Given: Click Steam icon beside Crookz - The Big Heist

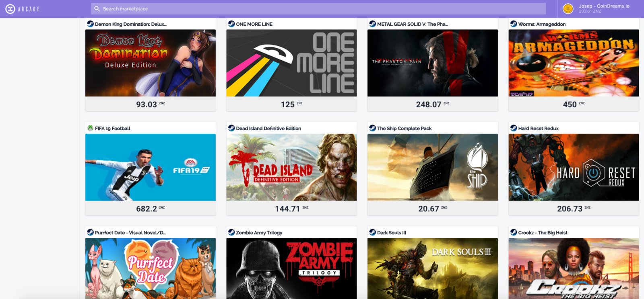Looking at the screenshot, I should (514, 232).
